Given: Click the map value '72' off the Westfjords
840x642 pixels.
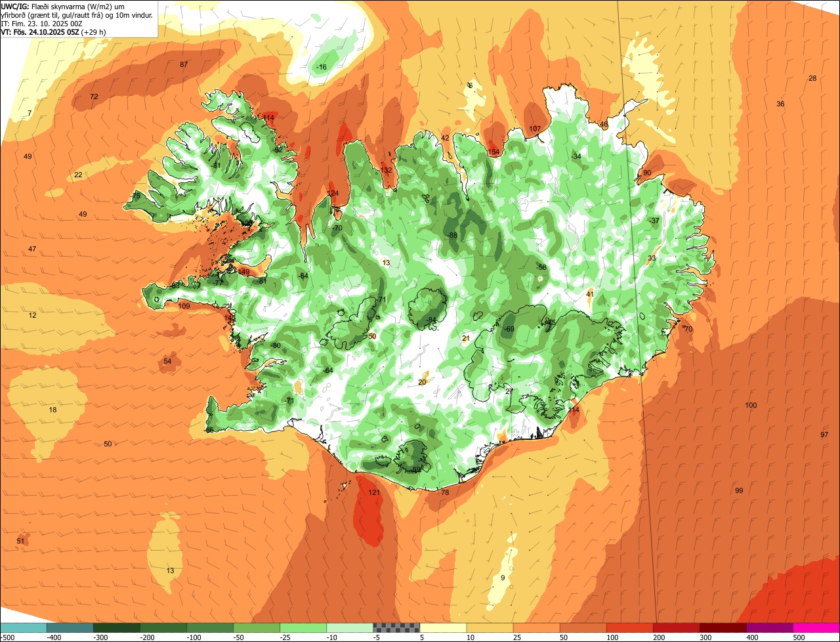Looking at the screenshot, I should click(x=94, y=96).
